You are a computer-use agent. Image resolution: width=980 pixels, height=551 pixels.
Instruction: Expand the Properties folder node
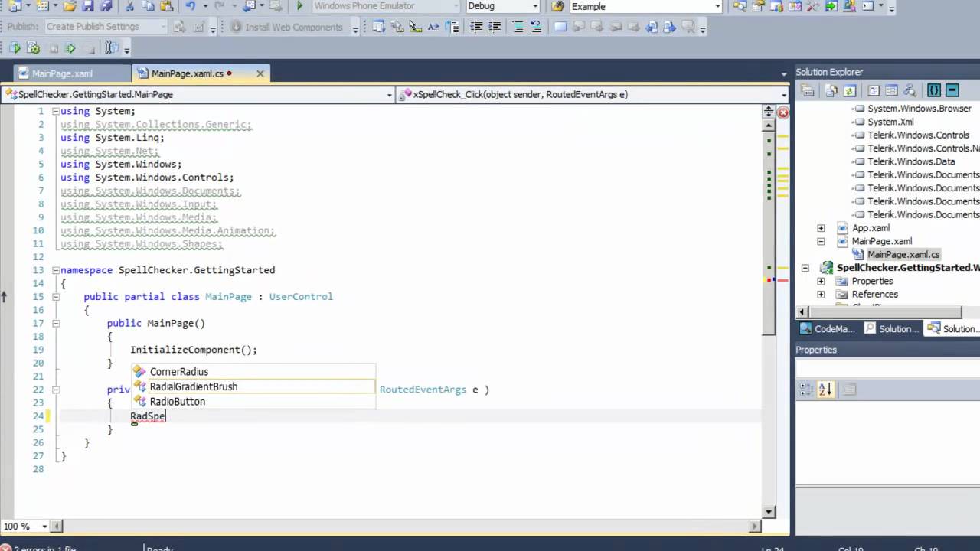pos(821,281)
